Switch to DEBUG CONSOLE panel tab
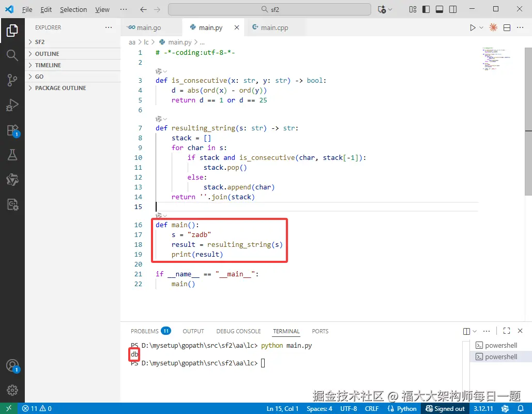This screenshot has height=414, width=532. (x=238, y=331)
